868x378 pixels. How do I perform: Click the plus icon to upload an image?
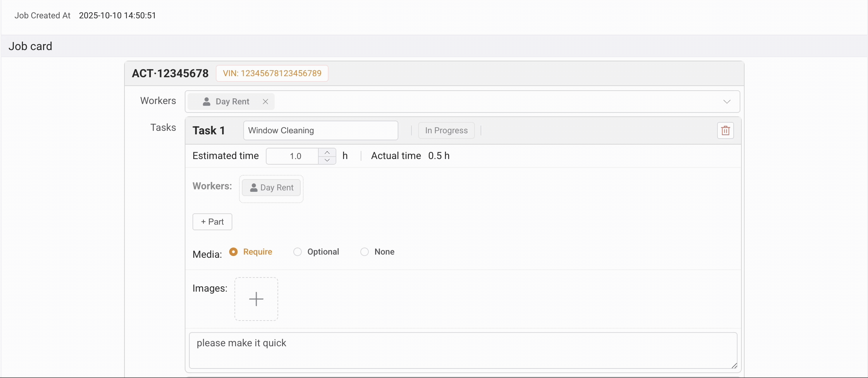256,299
